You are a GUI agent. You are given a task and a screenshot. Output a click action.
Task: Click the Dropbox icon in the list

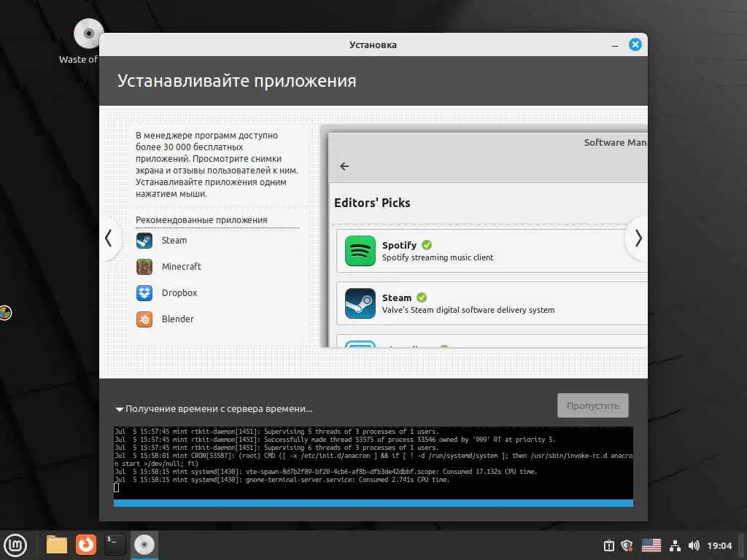[x=144, y=293]
